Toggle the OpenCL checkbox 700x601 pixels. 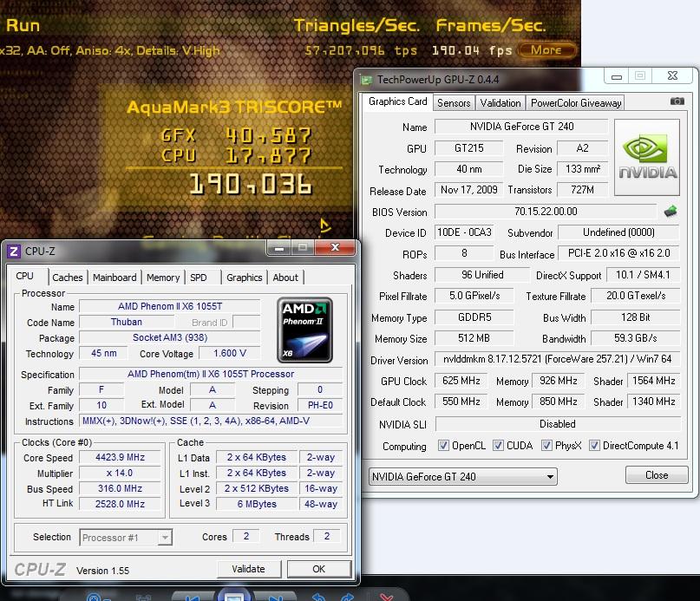[443, 445]
